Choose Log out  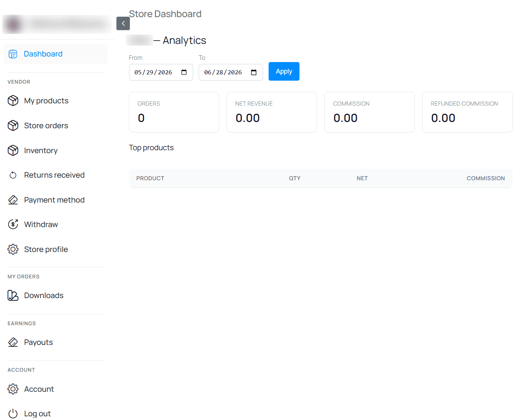[x=37, y=414]
